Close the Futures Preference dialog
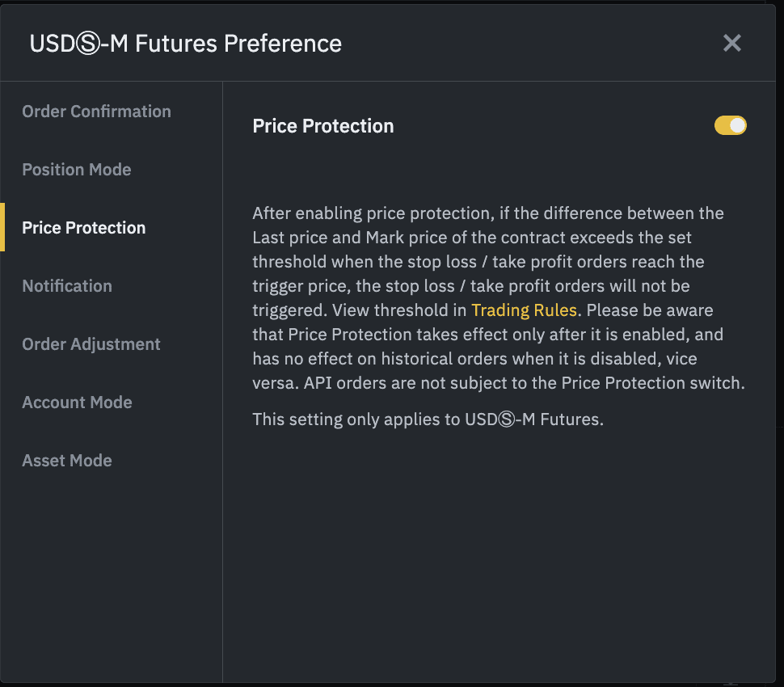Screen dimensions: 784x687 [731, 43]
